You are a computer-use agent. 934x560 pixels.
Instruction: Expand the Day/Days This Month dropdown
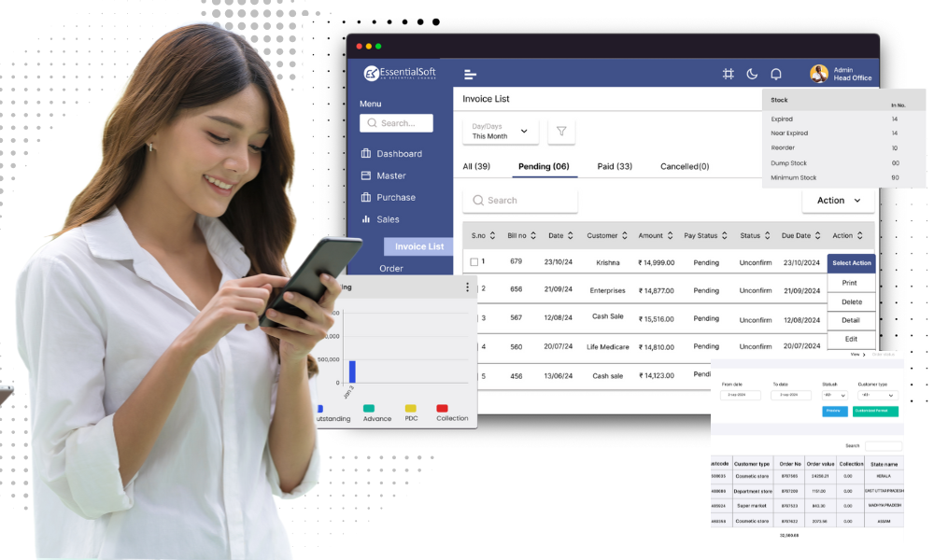pos(500,132)
